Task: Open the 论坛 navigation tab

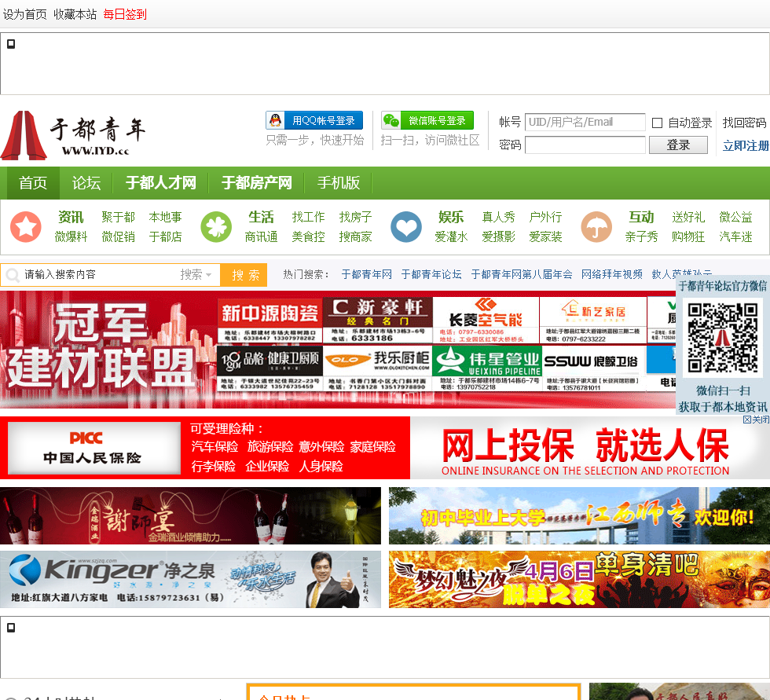Action: coord(86,182)
